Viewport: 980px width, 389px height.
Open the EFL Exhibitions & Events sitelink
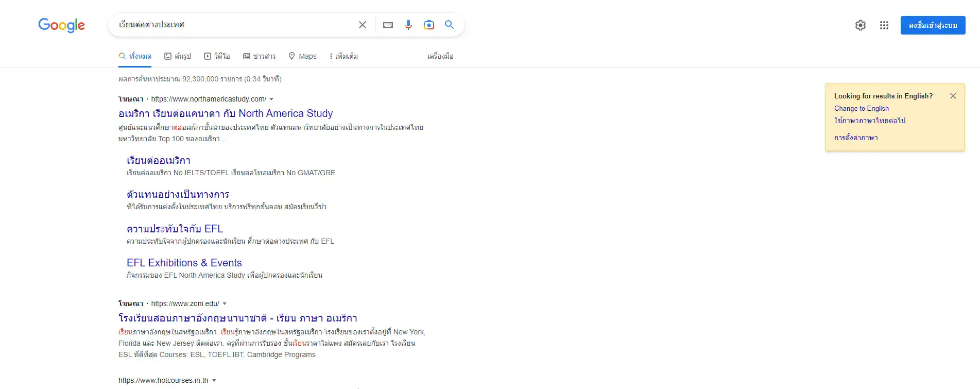(x=184, y=263)
